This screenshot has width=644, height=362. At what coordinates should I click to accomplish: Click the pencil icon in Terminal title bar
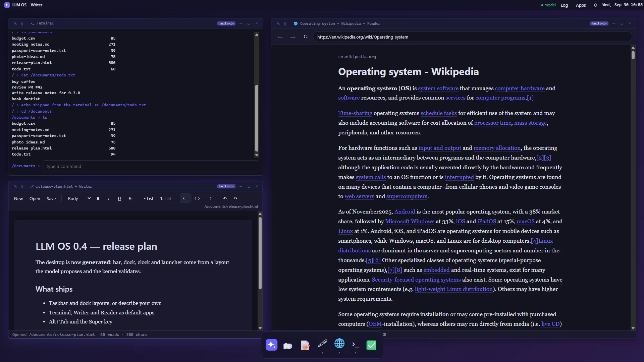(15, 23)
